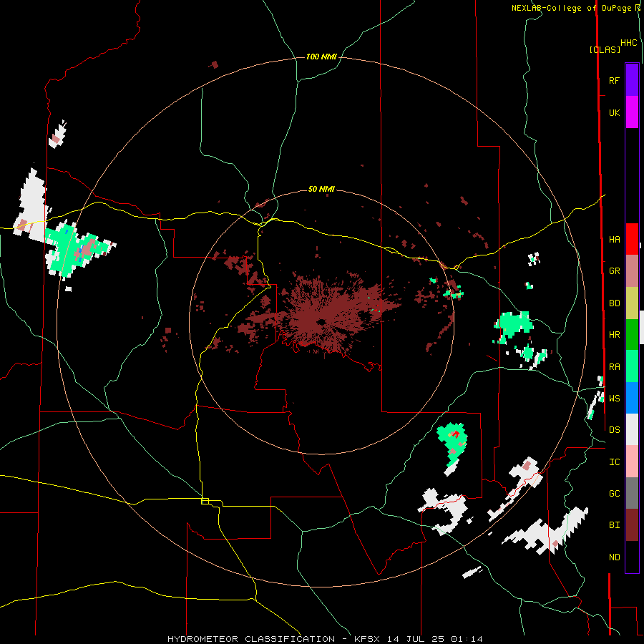Click the Hydrometeor Classification KFSX caption

pos(325,639)
